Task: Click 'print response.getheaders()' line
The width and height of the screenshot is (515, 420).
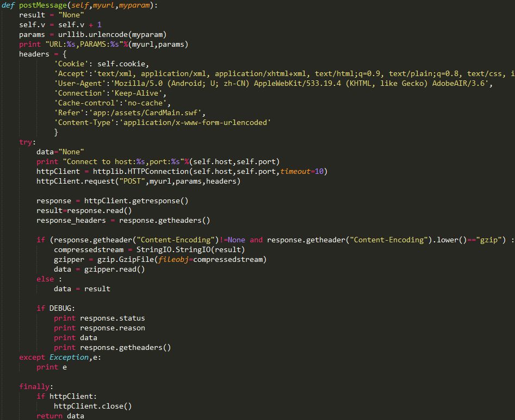Action: [113, 348]
